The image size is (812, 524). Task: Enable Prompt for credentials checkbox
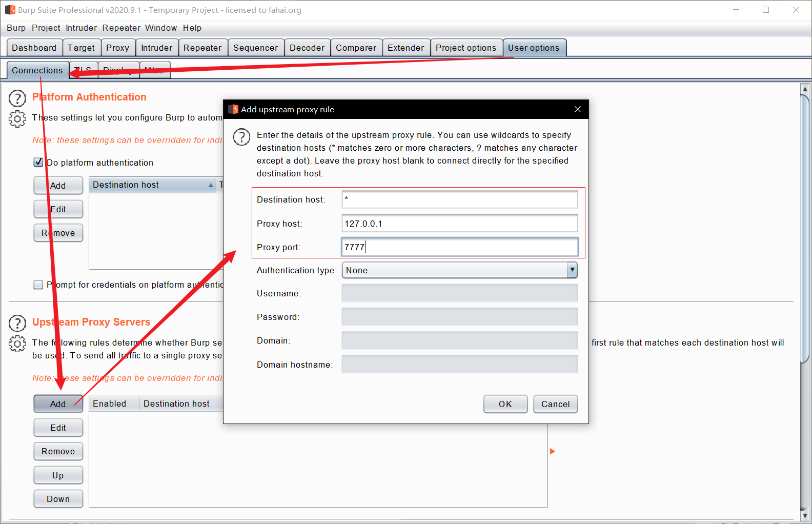pos(38,285)
